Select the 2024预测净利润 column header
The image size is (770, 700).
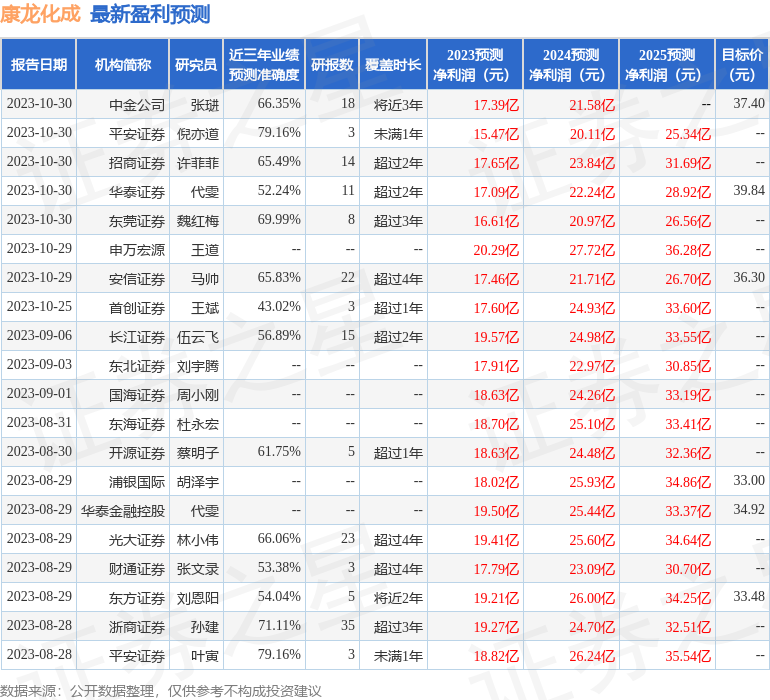coord(571,64)
